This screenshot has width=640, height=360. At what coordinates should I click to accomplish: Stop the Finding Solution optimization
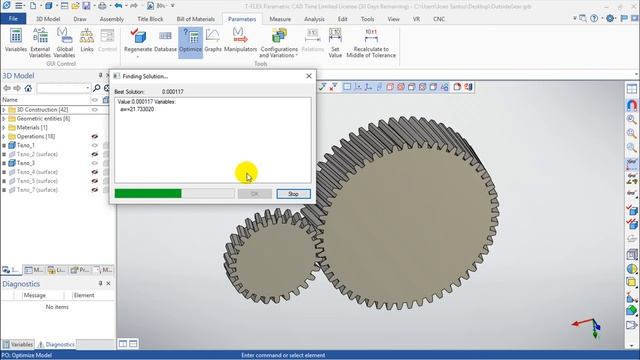pos(293,194)
